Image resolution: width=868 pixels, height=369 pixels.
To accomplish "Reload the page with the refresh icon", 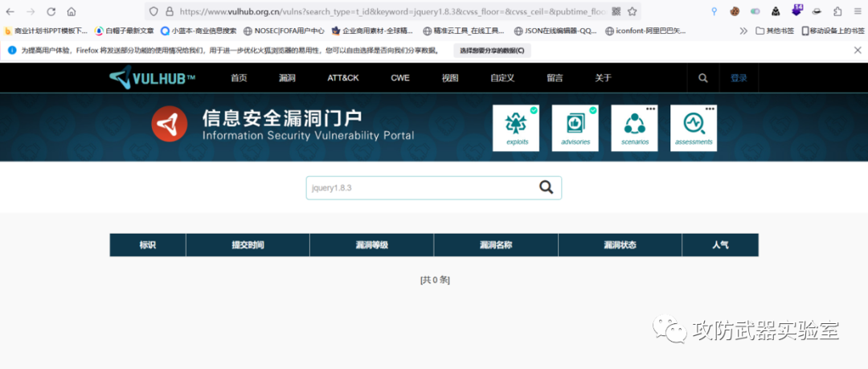I will coord(51,11).
